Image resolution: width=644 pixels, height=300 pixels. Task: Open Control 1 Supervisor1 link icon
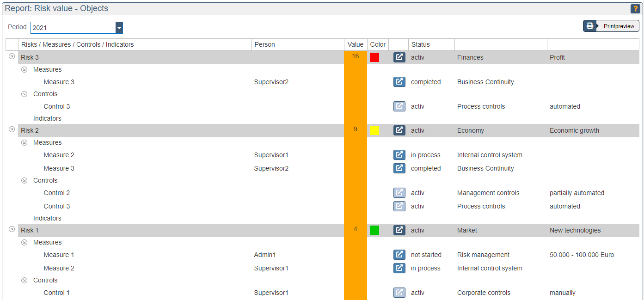pos(399,293)
